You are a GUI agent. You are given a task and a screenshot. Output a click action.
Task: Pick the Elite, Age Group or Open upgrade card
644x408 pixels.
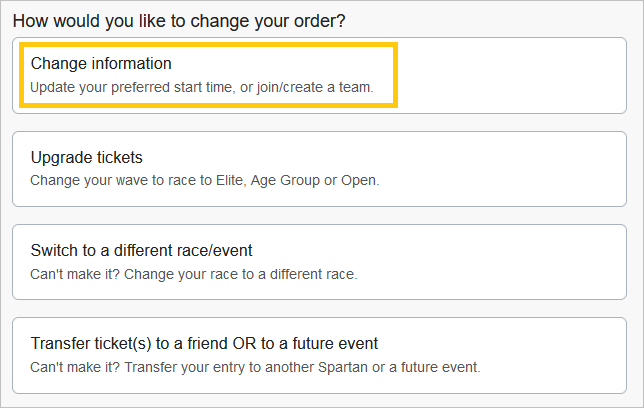(320, 169)
